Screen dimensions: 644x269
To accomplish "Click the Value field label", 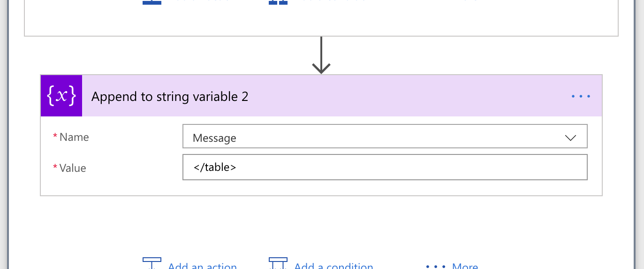I will pyautogui.click(x=73, y=168).
